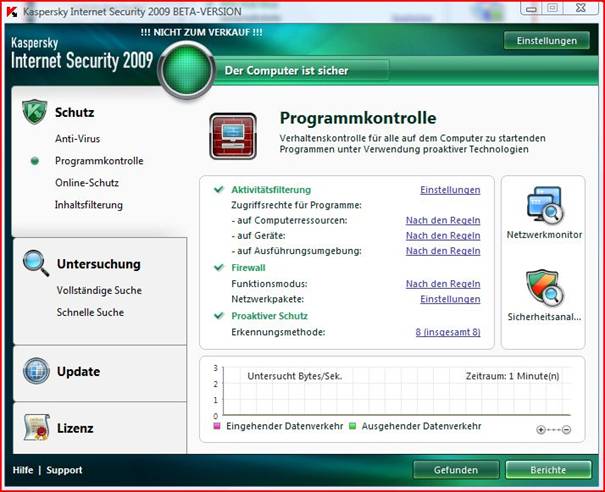
Task: Click the Schutz shield icon
Action: (35, 112)
